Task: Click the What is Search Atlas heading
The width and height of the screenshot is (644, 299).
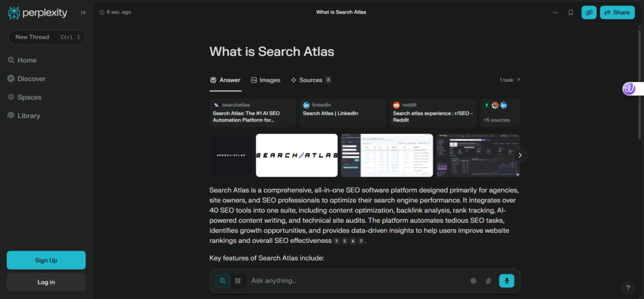Action: pyautogui.click(x=272, y=52)
